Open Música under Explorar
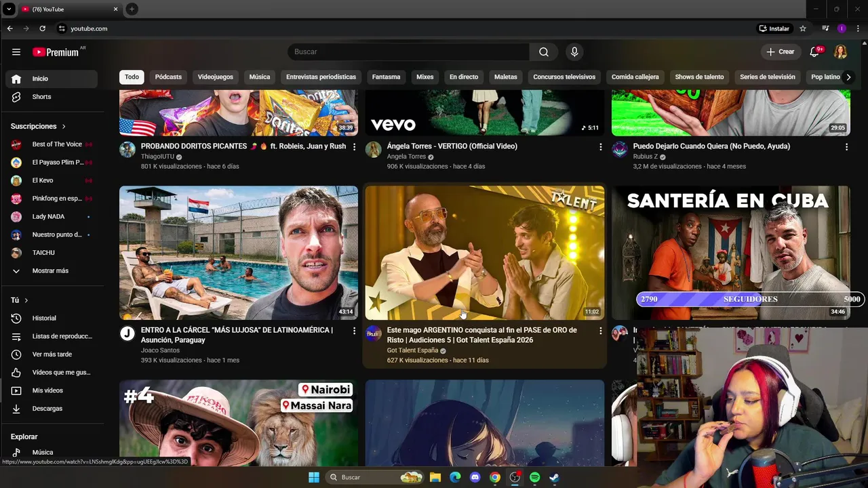 coord(52,452)
